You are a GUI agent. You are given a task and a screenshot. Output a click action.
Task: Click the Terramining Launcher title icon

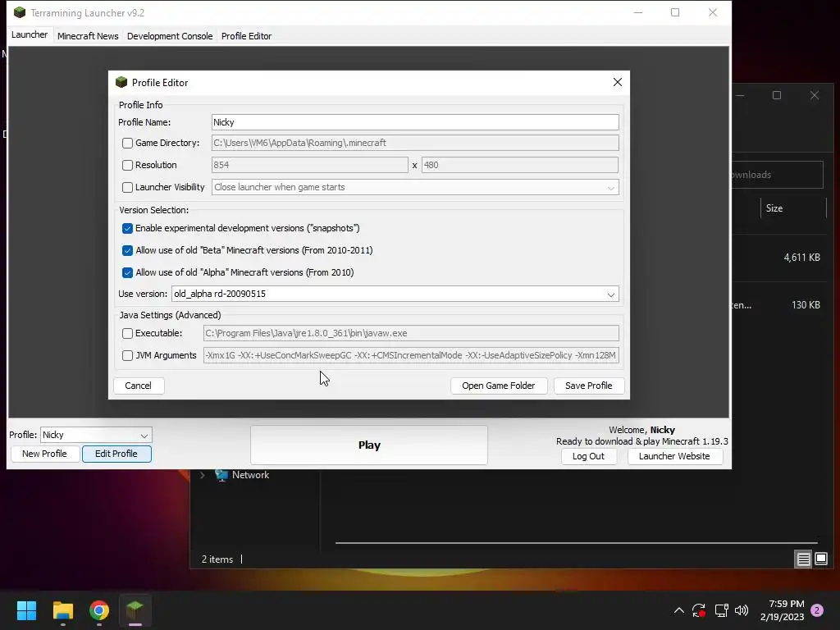coord(20,12)
